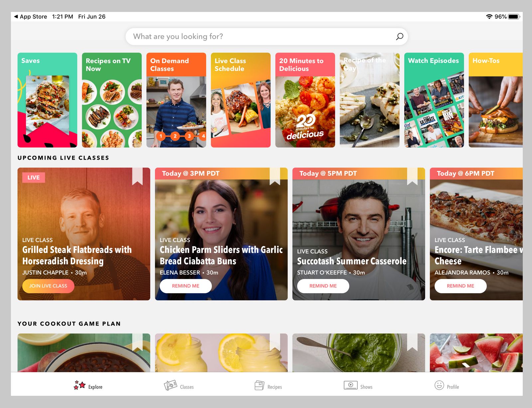Open the Recipes on TV Now card
Image resolution: width=532 pixels, height=408 pixels.
112,100
